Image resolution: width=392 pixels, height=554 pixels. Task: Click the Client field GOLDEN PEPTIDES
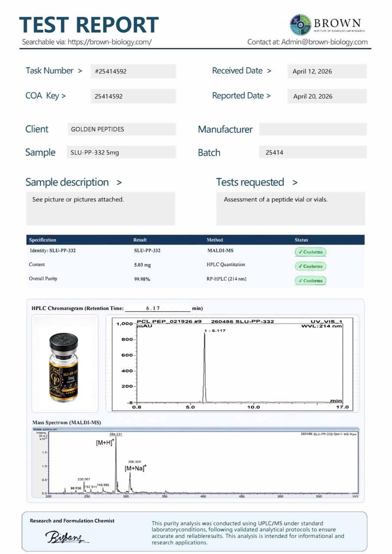(122, 129)
